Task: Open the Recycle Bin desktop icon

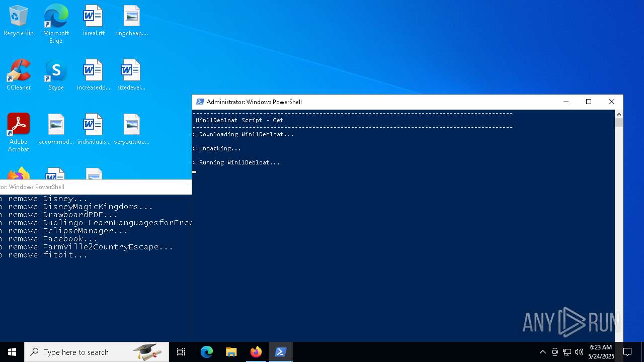Action: coord(19,21)
